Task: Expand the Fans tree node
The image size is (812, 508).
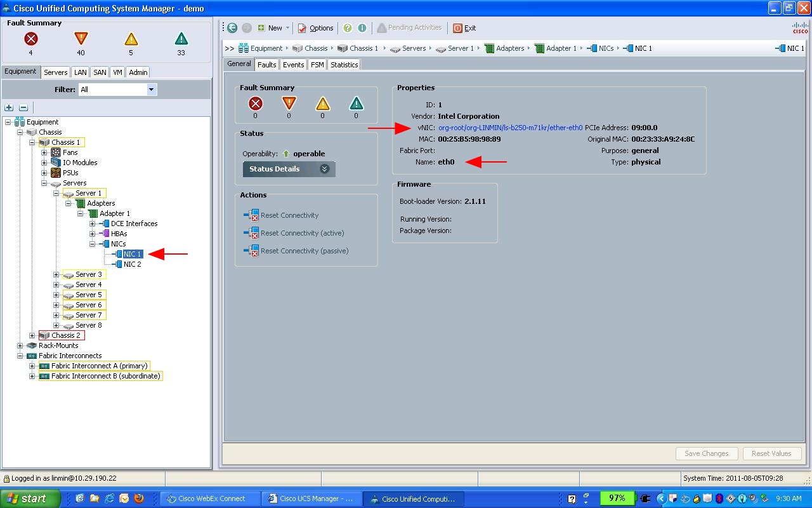Action: point(44,152)
